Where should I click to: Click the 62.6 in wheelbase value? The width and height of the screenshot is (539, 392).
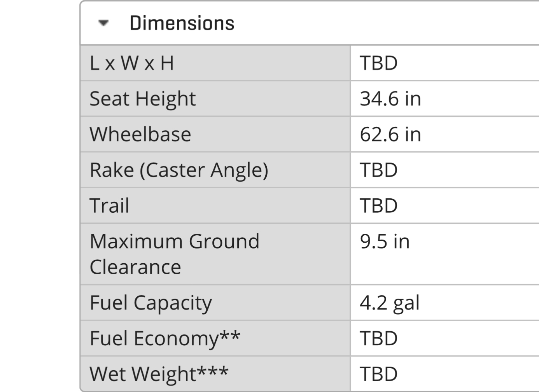[x=390, y=135]
